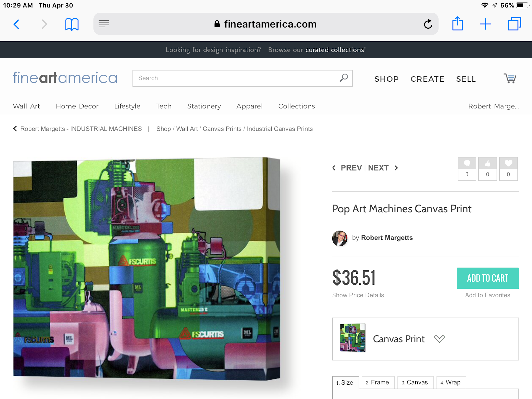Open the Home Decor category
The height and width of the screenshot is (399, 532).
pyautogui.click(x=77, y=106)
